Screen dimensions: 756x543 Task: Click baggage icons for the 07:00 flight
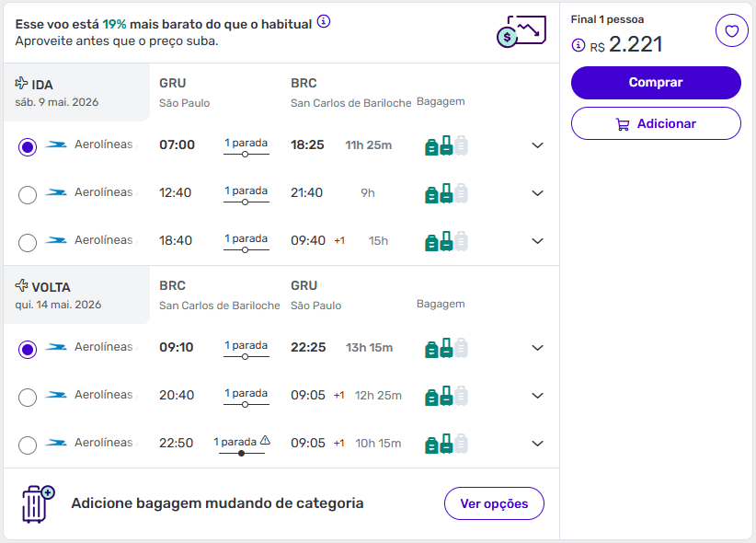(x=446, y=145)
